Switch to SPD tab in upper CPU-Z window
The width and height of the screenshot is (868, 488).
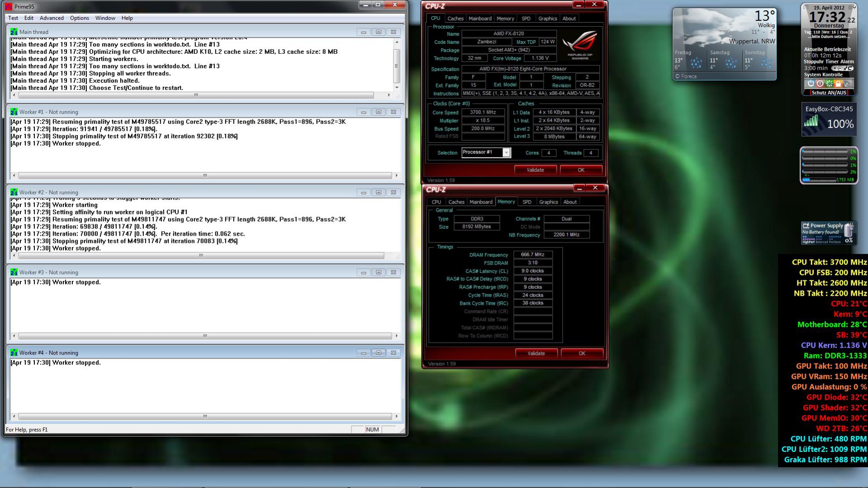pos(526,19)
